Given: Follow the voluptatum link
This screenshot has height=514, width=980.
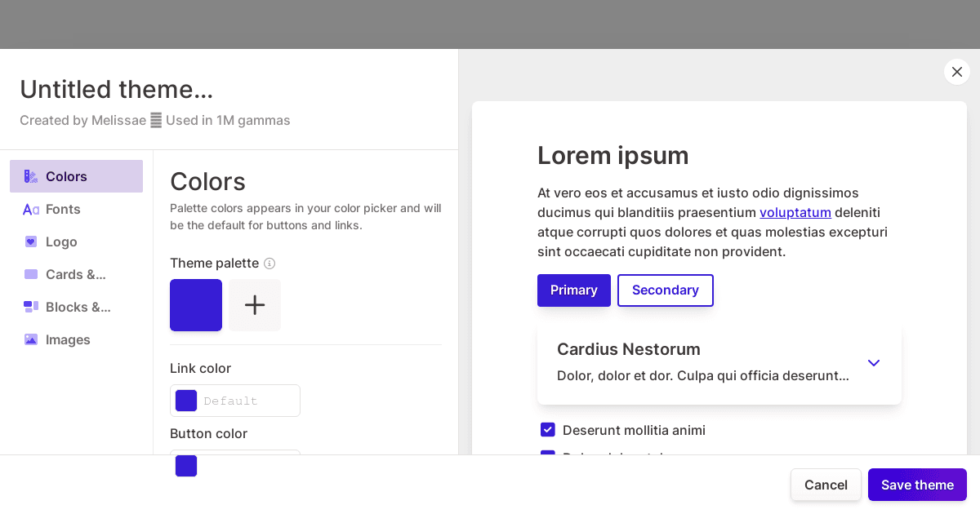Looking at the screenshot, I should point(795,212).
